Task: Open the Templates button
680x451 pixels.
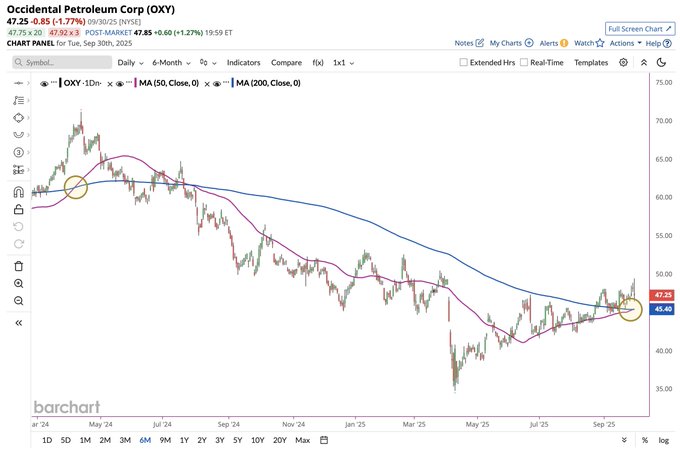Action: pos(591,62)
